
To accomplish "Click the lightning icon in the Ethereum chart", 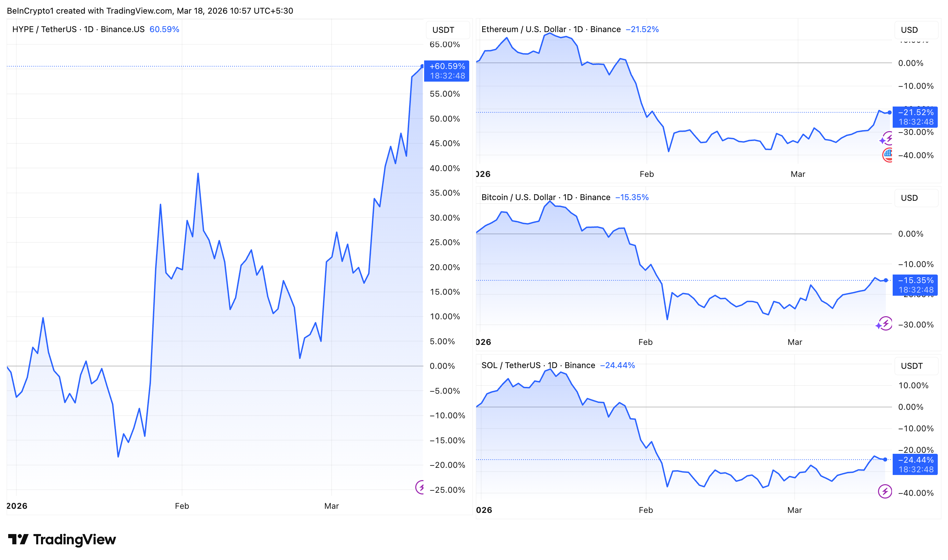I will point(888,138).
